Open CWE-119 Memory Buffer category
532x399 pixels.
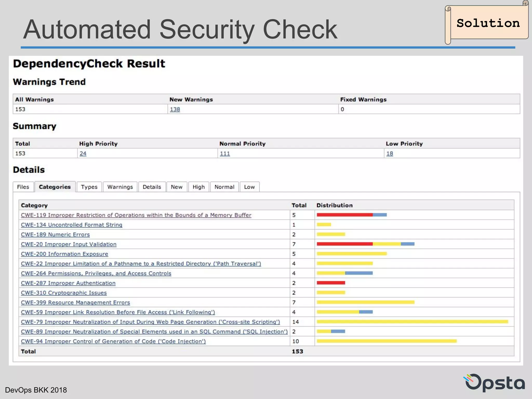pyautogui.click(x=136, y=215)
